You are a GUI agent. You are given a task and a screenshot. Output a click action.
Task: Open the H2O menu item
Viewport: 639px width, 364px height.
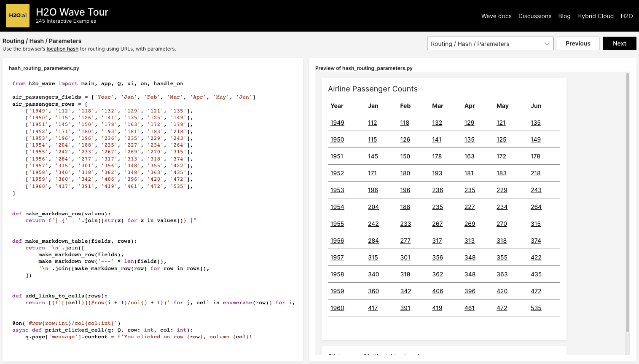click(627, 16)
